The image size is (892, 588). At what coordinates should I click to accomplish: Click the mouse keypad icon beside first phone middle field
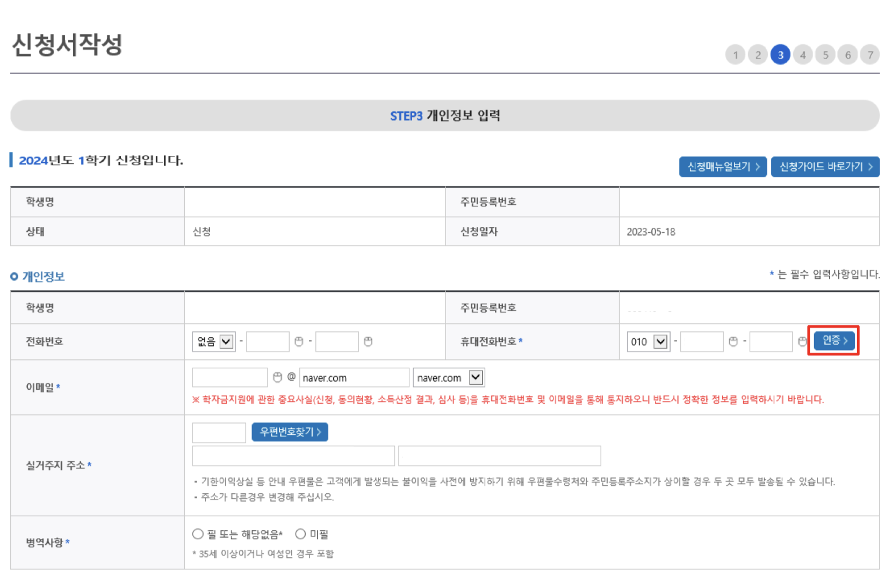click(x=299, y=341)
